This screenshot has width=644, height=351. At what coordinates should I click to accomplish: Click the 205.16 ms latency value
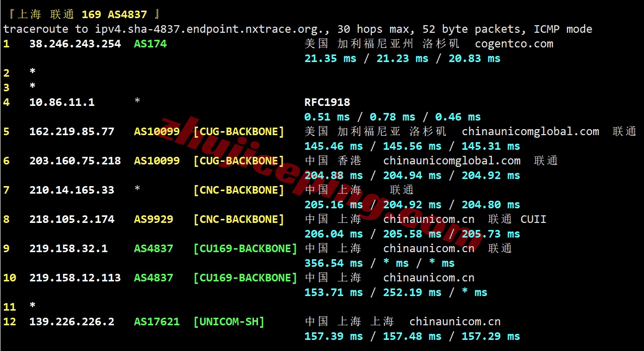coord(334,205)
